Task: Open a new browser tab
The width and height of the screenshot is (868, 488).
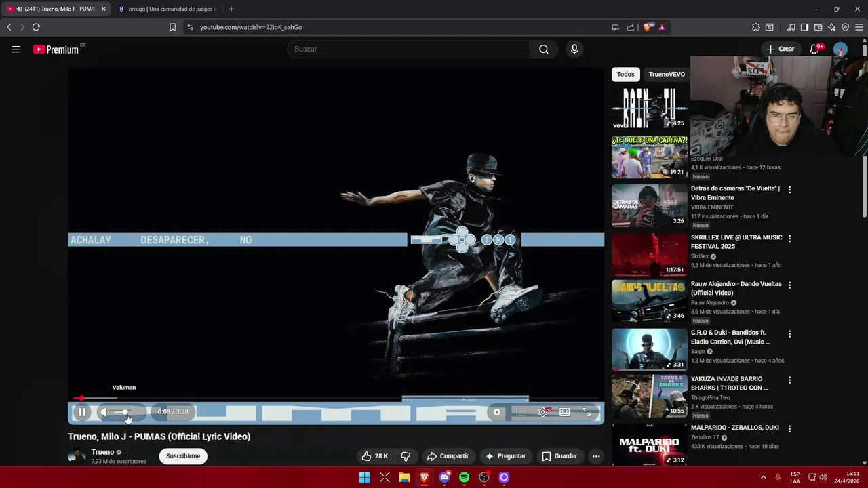Action: pyautogui.click(x=231, y=9)
